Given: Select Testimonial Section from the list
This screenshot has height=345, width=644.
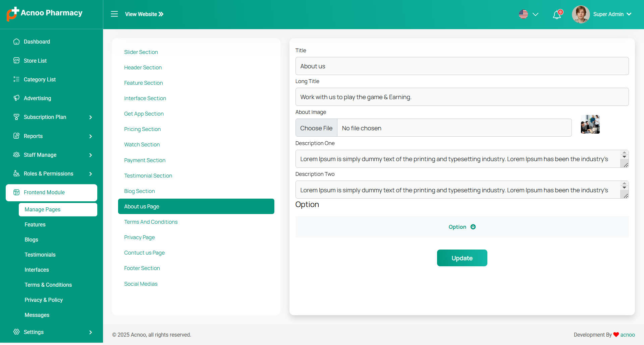Looking at the screenshot, I should pos(148,176).
